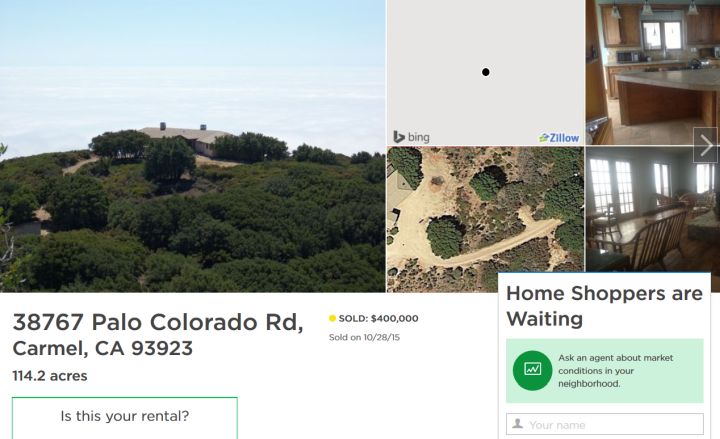Click the 114.2 acres lot size text
The width and height of the screenshot is (720, 439).
(x=50, y=376)
